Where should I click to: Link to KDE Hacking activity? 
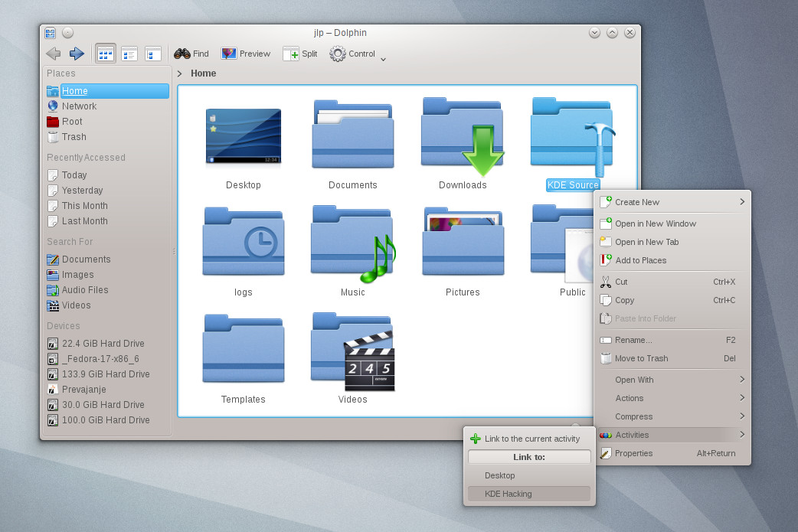[x=529, y=494]
